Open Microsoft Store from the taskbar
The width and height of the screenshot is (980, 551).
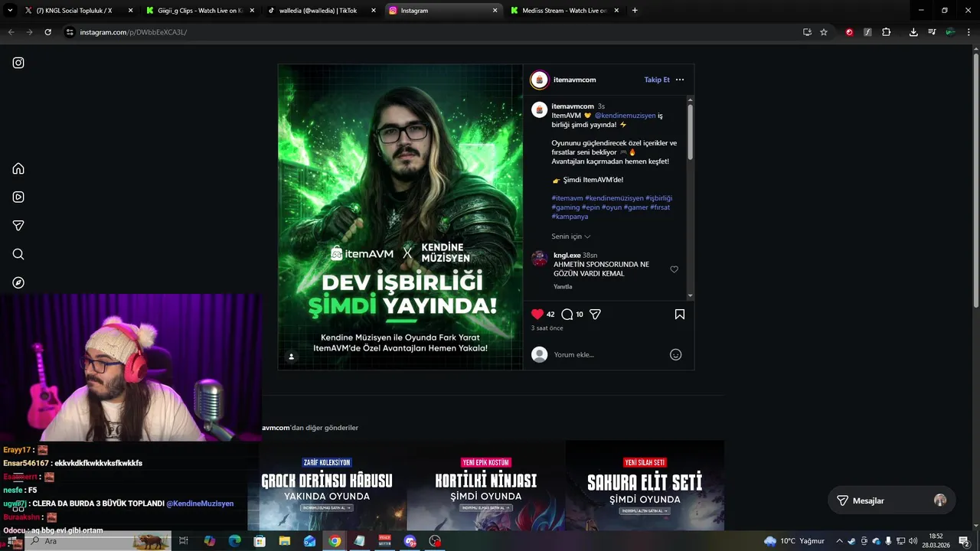[260, 541]
